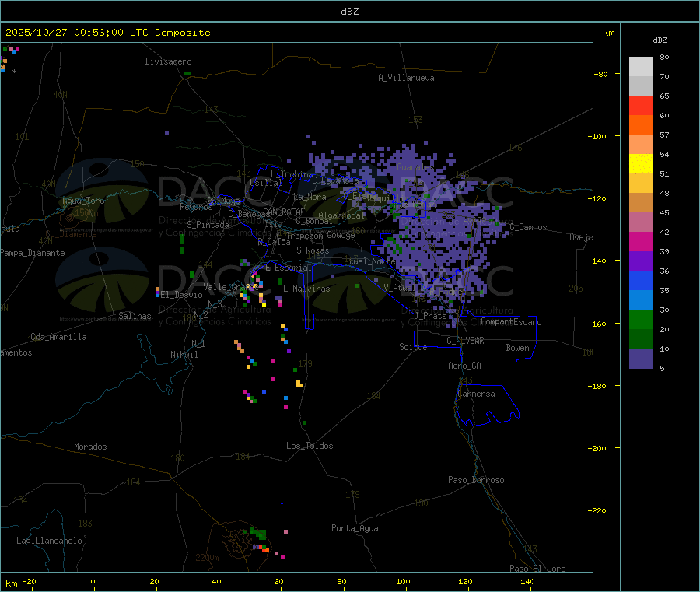Click the 140 km horizontal axis tick label
700x592 pixels.
[527, 581]
